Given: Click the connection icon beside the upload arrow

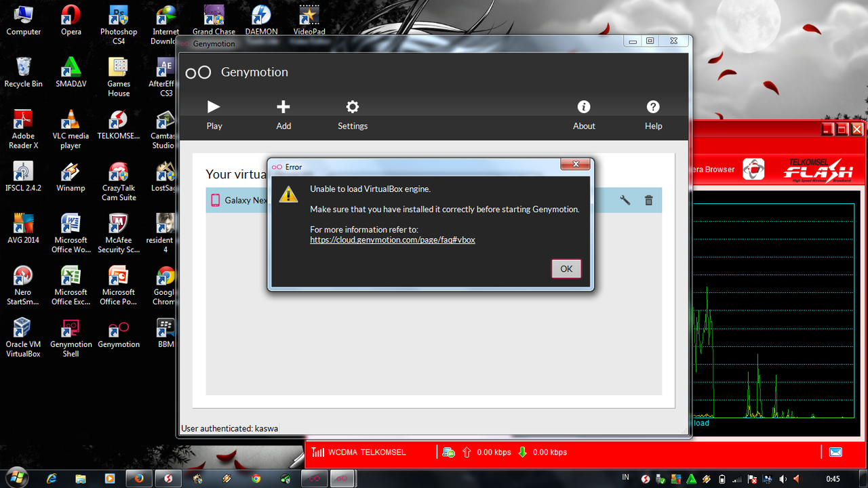Looking at the screenshot, I should click(x=448, y=452).
